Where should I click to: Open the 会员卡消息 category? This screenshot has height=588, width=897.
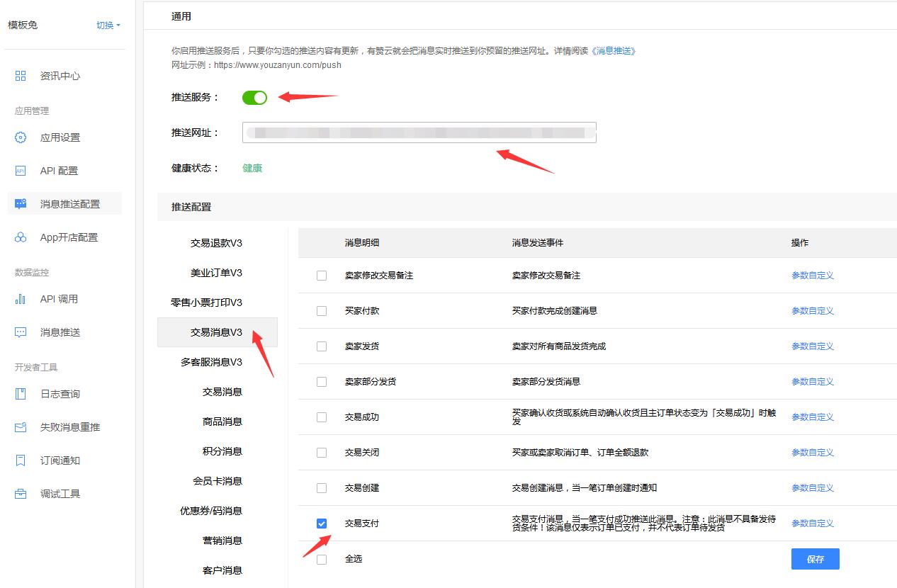tap(218, 481)
